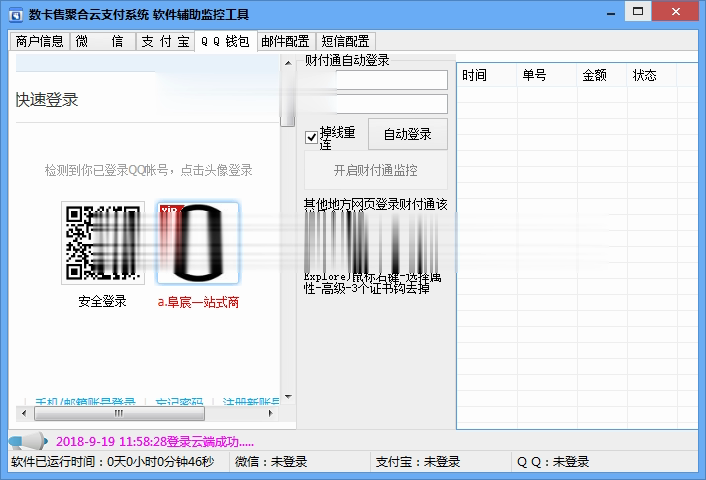
Task: Select the QQ钱包 tab
Action: [226, 41]
